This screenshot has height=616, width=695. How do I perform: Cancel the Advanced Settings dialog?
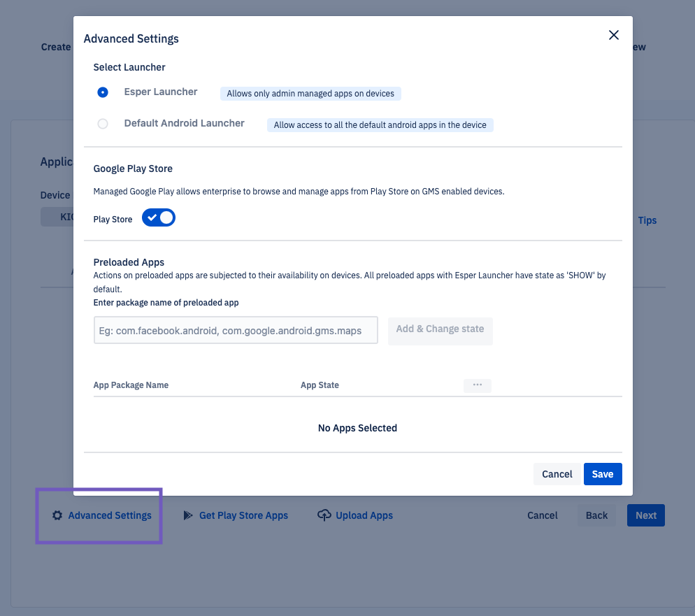click(557, 474)
